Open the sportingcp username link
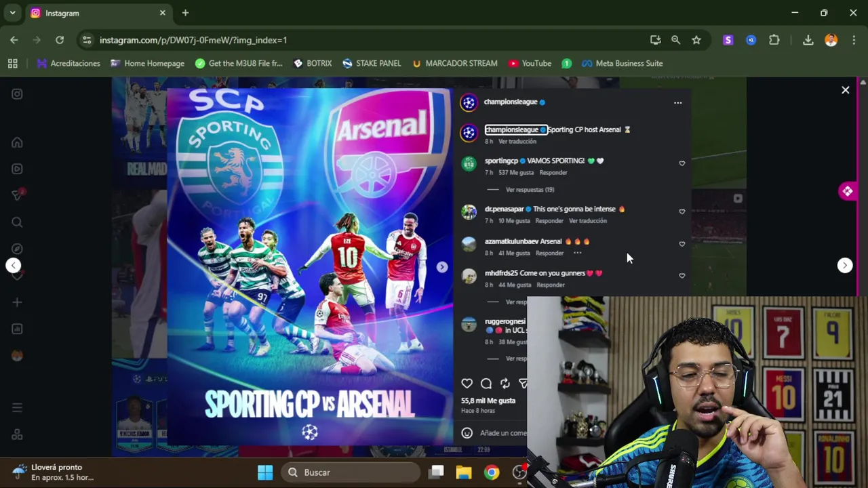This screenshot has height=488, width=868. point(501,161)
